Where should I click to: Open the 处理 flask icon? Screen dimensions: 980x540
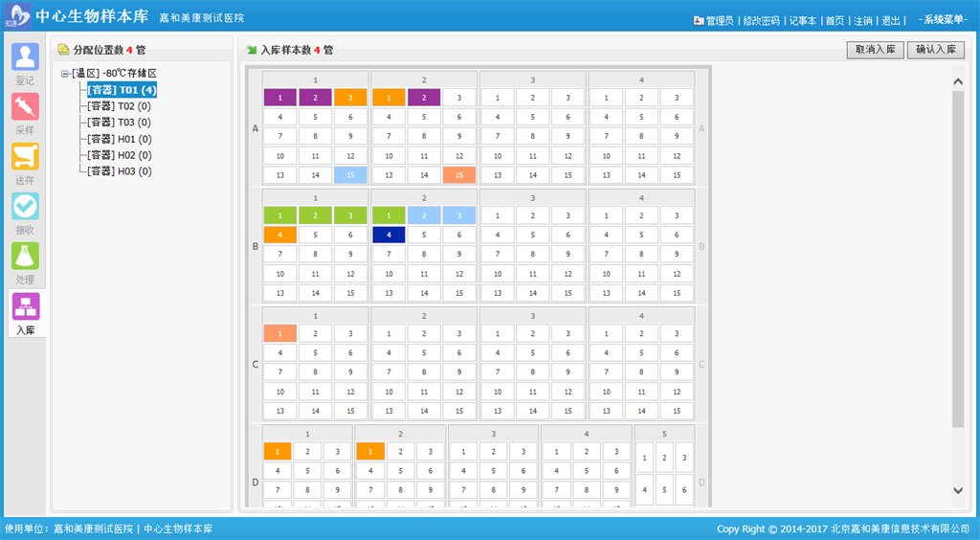point(25,257)
